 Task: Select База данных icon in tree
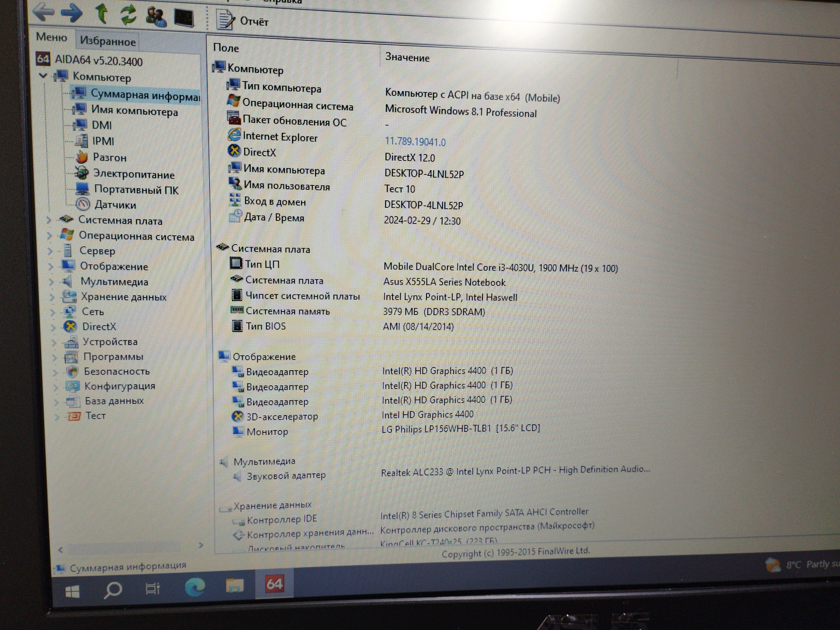coord(73,401)
